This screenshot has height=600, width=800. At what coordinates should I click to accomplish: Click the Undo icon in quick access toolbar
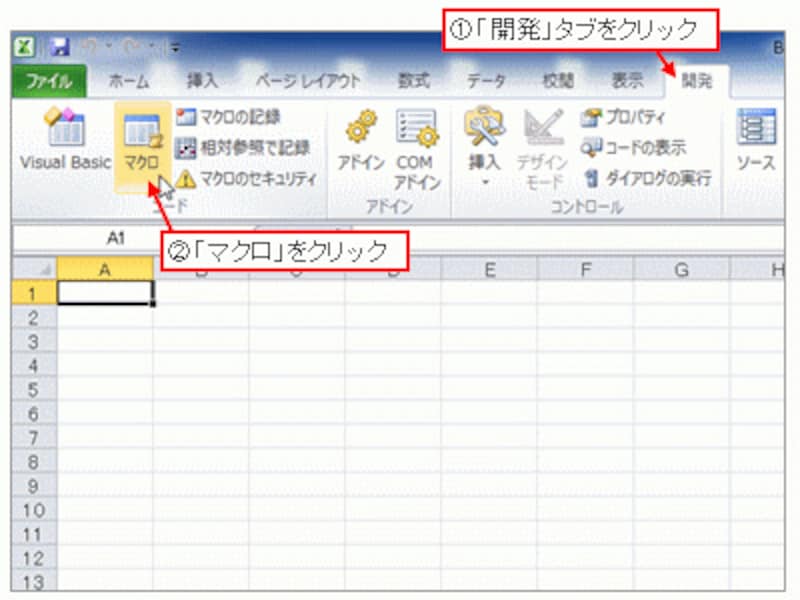90,48
